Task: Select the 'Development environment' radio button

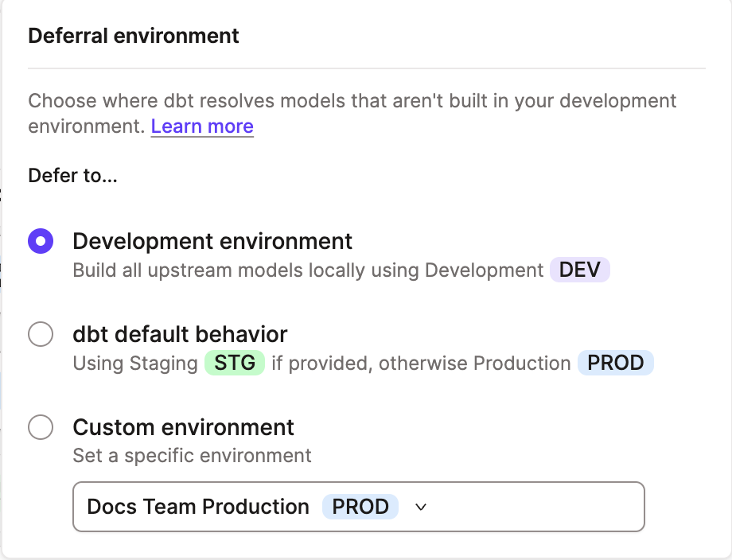Action: click(x=41, y=241)
